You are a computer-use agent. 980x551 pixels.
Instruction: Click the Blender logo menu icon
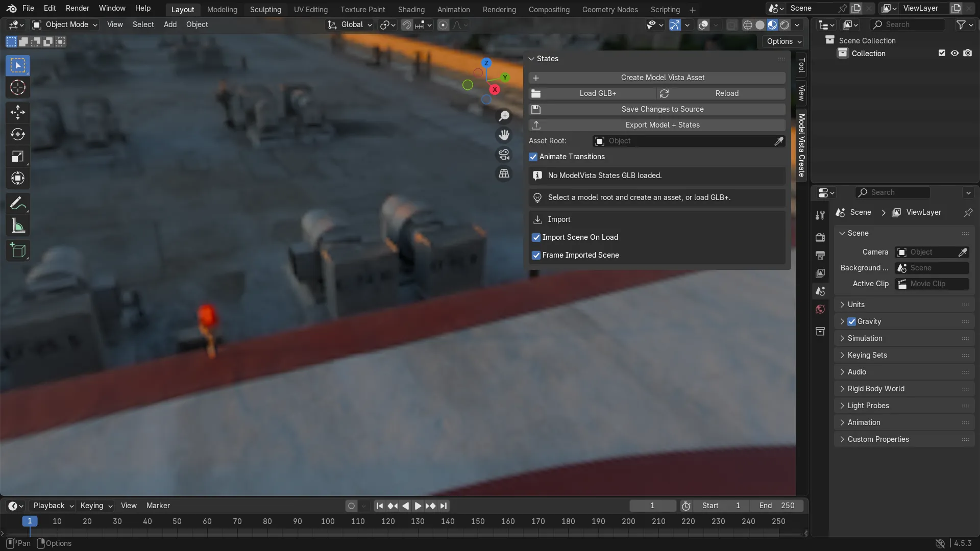point(11,8)
